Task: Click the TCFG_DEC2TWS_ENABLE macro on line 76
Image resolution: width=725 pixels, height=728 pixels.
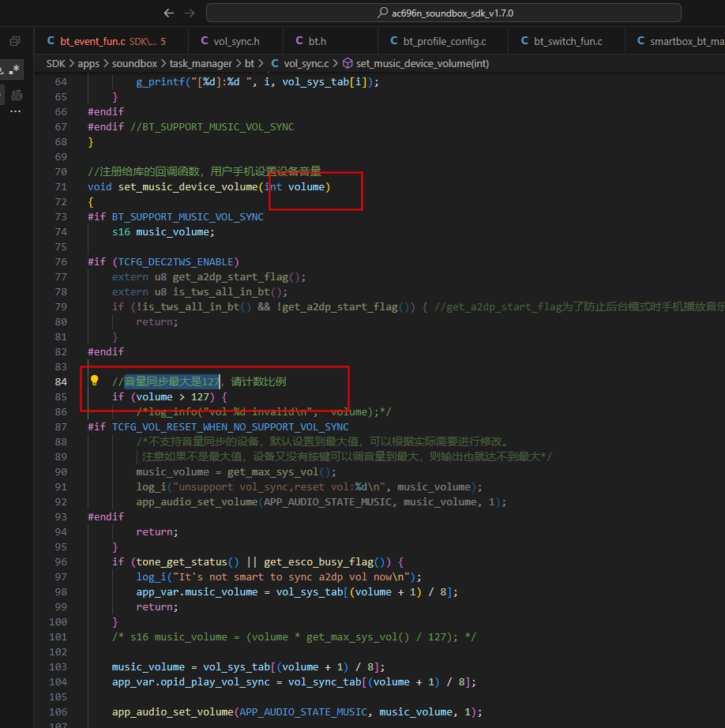Action: pyautogui.click(x=175, y=262)
